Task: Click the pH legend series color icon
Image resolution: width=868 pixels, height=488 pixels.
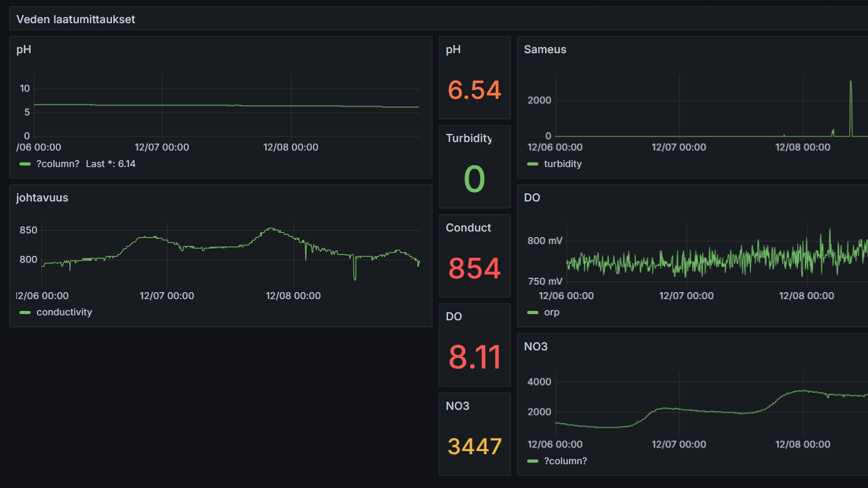Action: click(25, 164)
